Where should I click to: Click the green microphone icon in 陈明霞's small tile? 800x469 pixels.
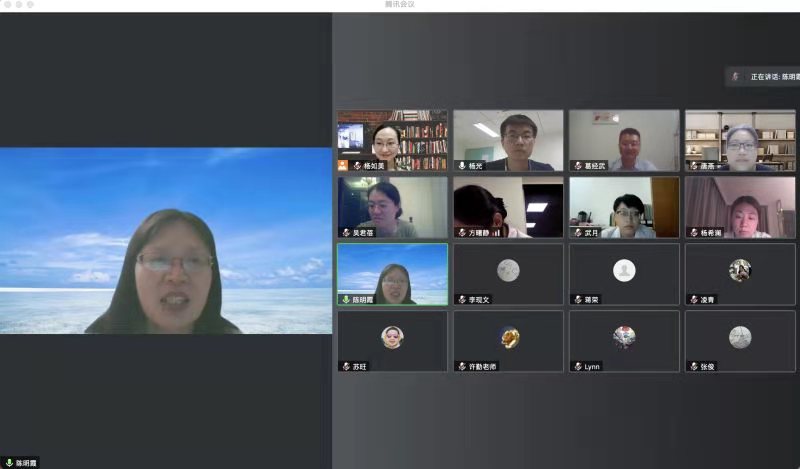click(345, 299)
